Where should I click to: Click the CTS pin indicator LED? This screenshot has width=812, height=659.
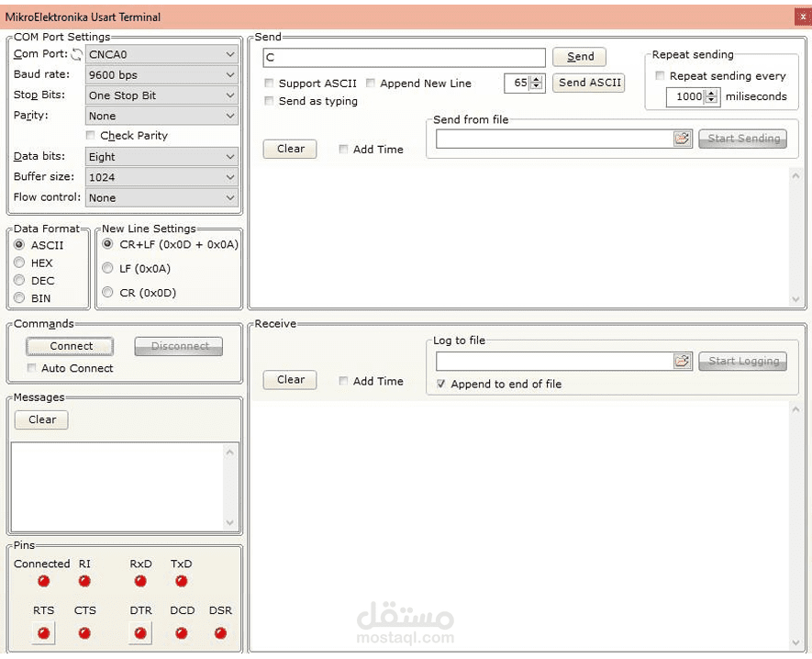click(x=84, y=633)
